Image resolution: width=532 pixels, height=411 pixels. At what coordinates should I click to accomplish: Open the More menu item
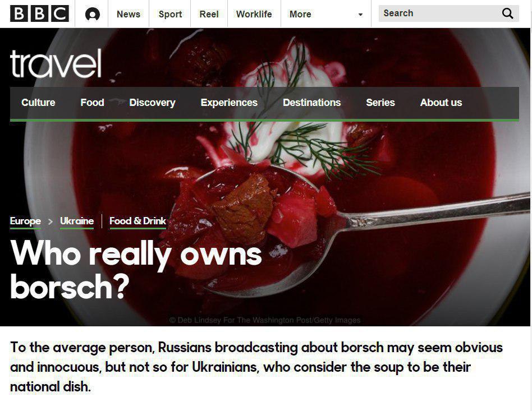point(300,14)
